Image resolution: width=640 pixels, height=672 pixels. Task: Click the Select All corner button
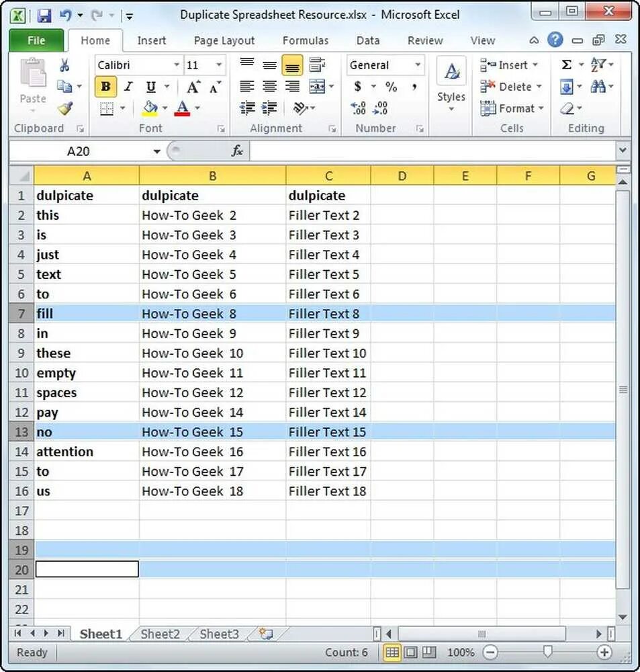(x=21, y=175)
